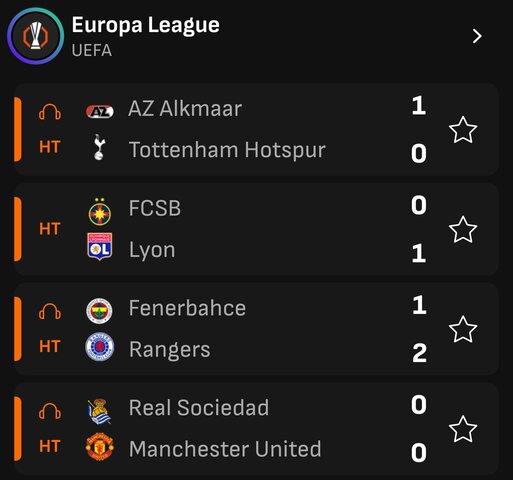
Task: Star the FCSB vs Lyon match
Action: 463,230
